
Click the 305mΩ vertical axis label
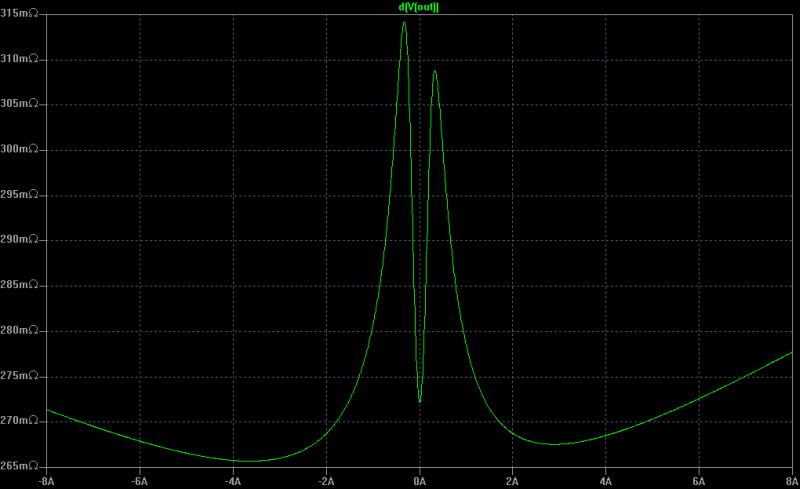pyautogui.click(x=19, y=104)
